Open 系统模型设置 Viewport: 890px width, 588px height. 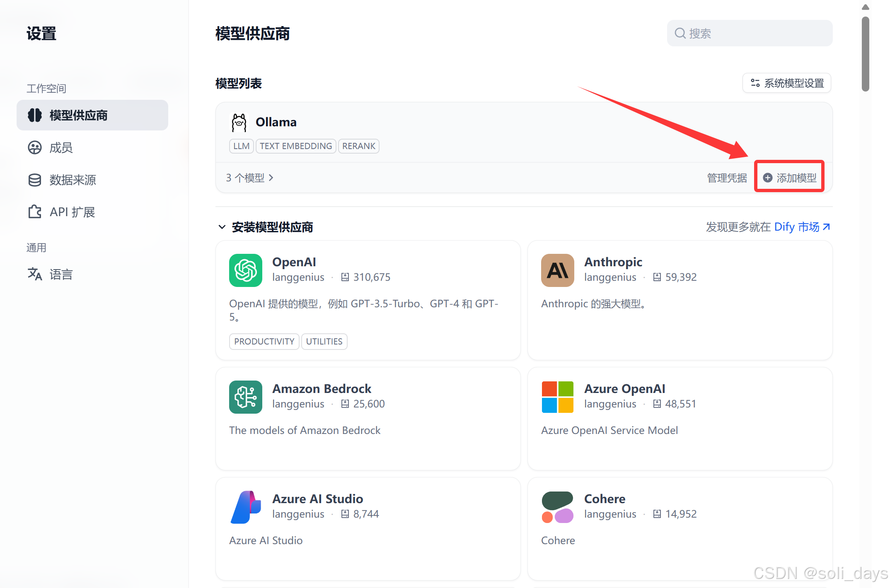[x=787, y=83]
